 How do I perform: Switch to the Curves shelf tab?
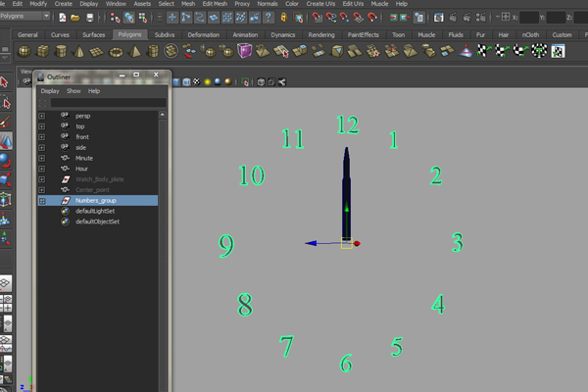pos(60,35)
